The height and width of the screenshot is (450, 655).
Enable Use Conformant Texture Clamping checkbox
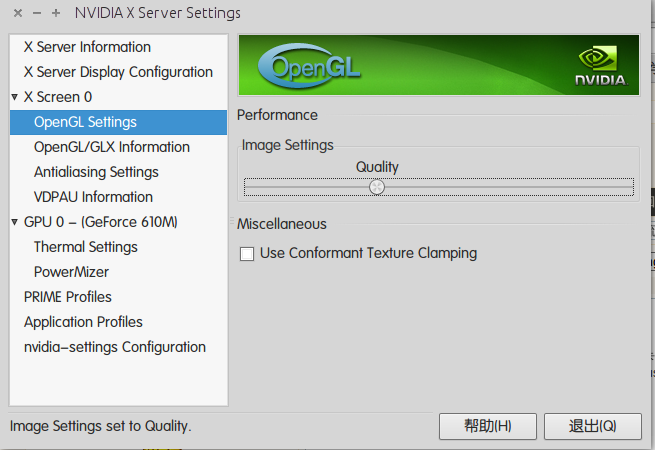pyautogui.click(x=247, y=254)
